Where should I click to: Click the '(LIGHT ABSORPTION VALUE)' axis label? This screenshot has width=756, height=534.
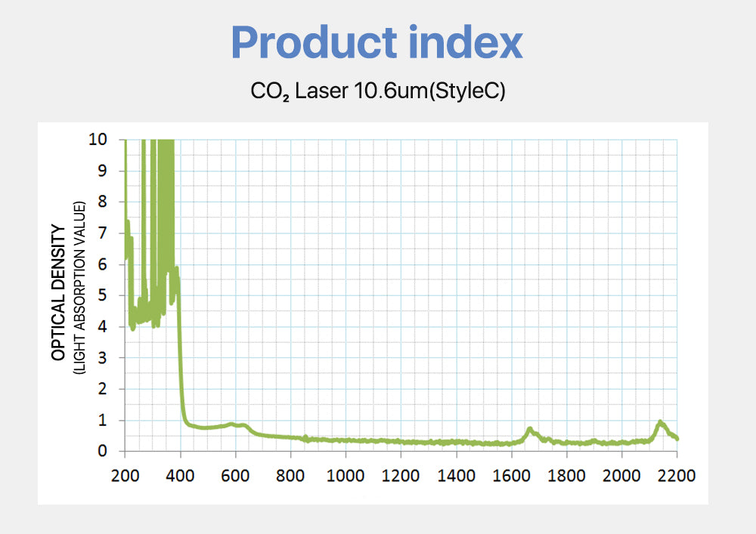(79, 288)
